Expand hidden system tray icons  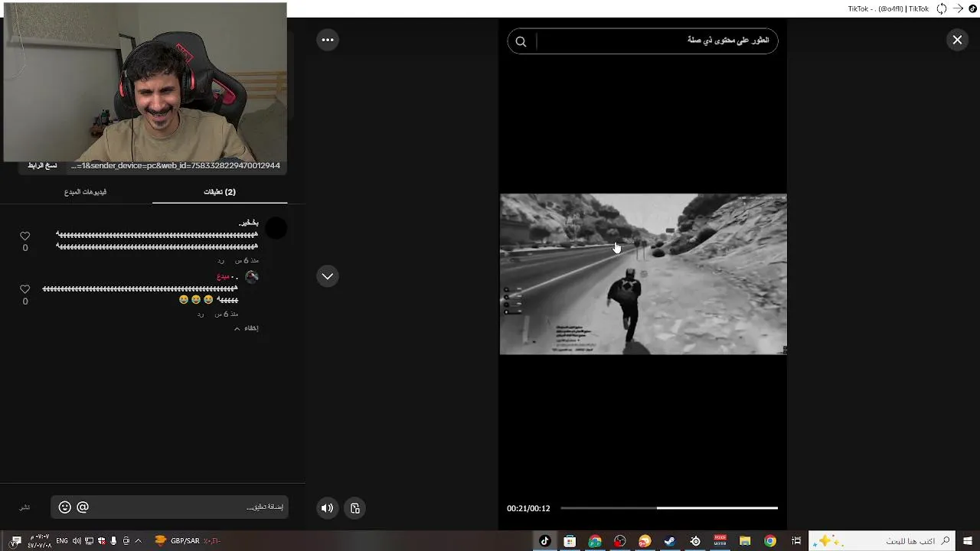pyautogui.click(x=138, y=541)
